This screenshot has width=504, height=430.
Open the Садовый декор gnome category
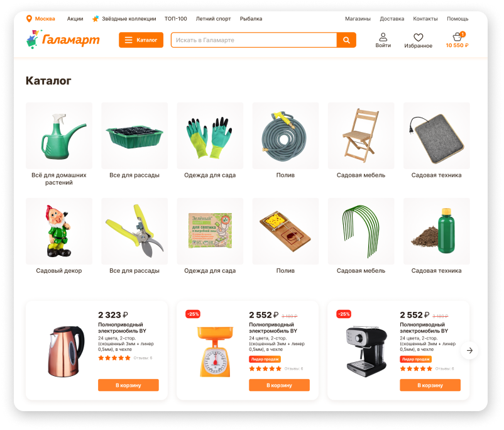(59, 231)
